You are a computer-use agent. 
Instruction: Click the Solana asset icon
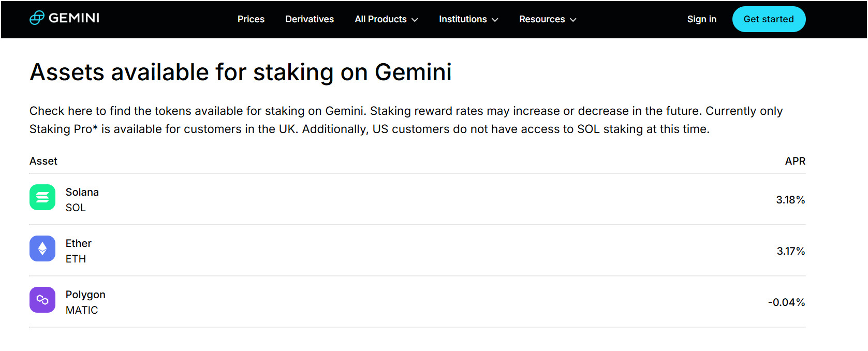click(x=42, y=197)
